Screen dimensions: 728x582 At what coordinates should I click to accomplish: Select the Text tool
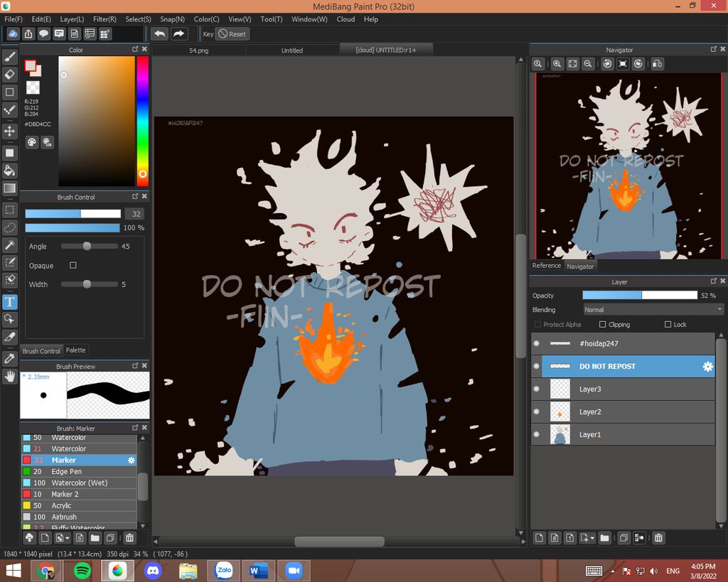tap(10, 302)
